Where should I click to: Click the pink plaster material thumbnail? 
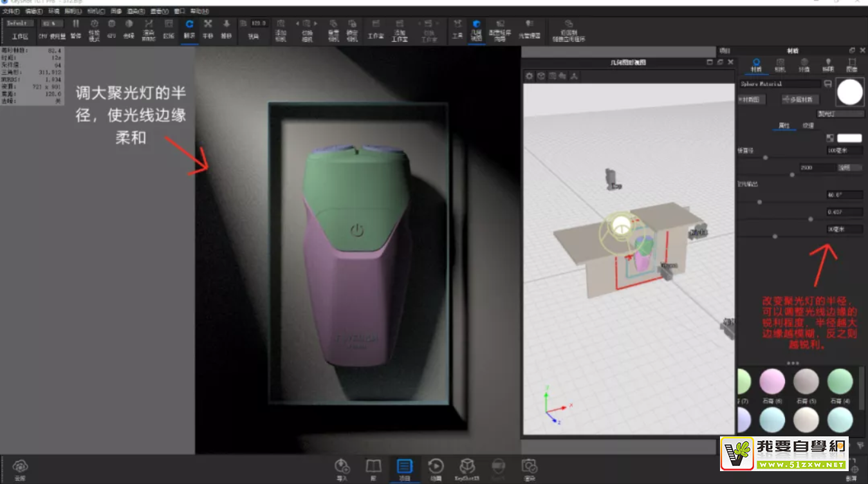pyautogui.click(x=772, y=382)
